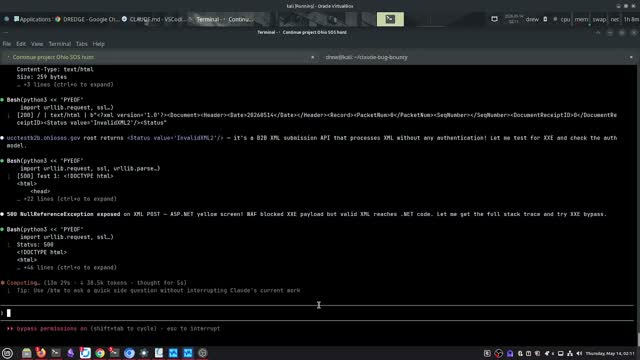Expand the '+46 lines' collapsed output

pos(67,268)
